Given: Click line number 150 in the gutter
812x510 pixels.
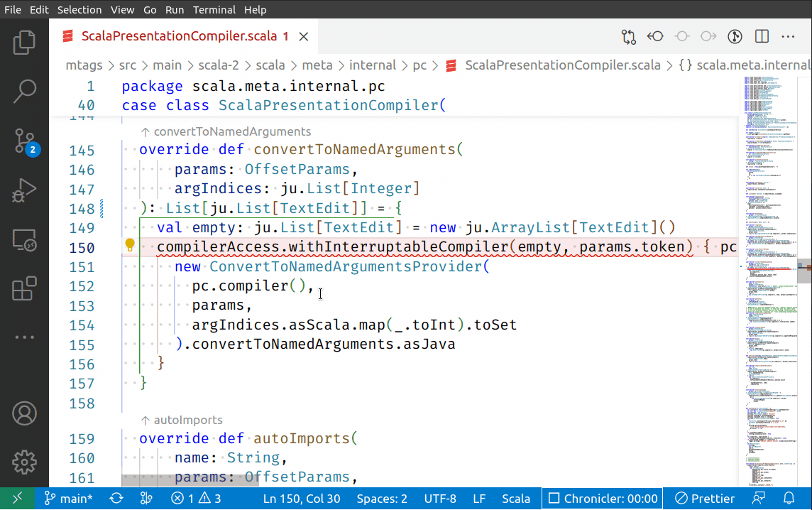Looking at the screenshot, I should tap(82, 248).
